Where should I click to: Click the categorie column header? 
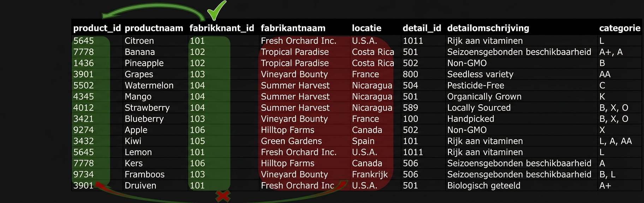tap(619, 28)
